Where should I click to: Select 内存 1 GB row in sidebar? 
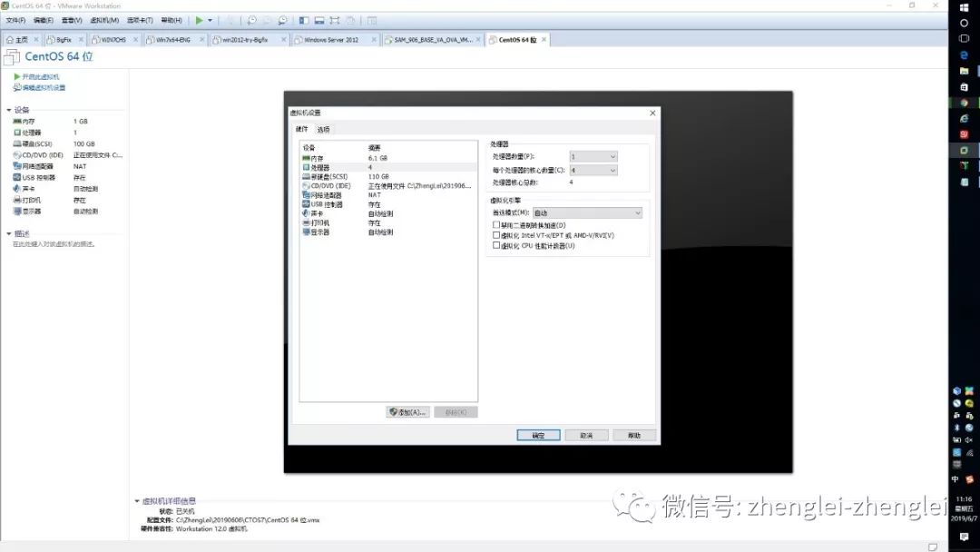pyautogui.click(x=67, y=122)
